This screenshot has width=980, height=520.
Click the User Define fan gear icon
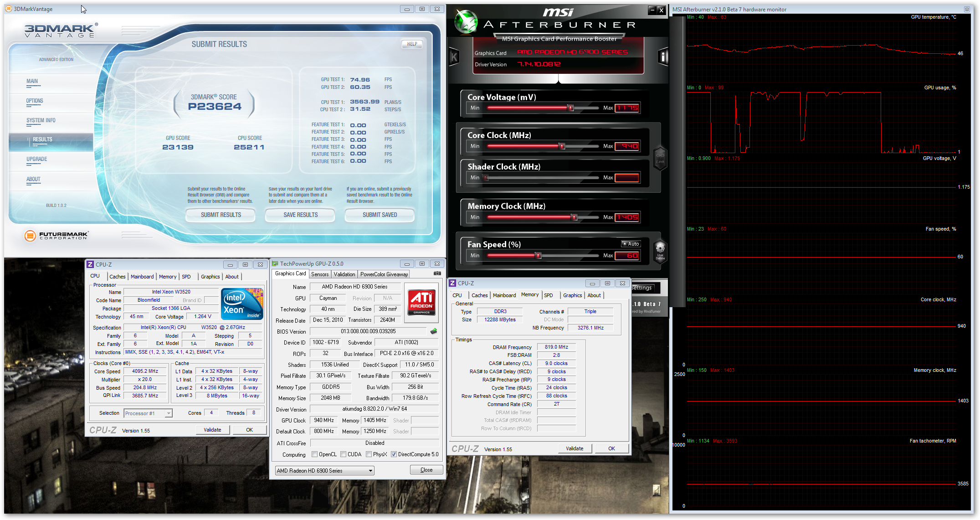(x=660, y=252)
